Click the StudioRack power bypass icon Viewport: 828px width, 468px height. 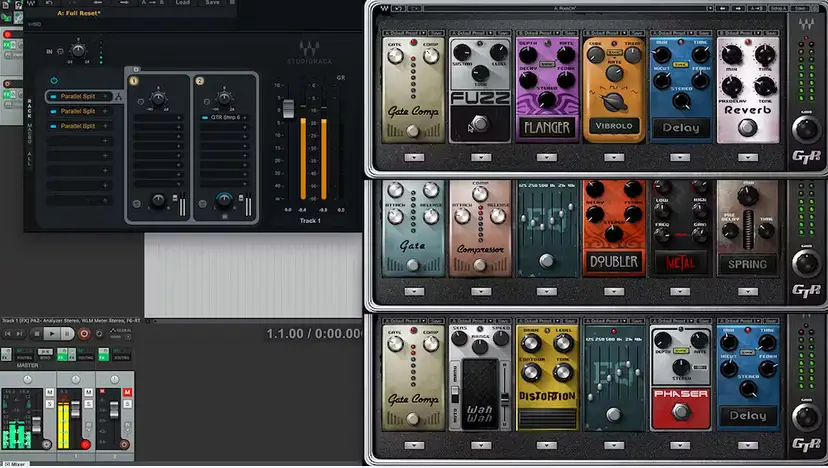[54, 80]
